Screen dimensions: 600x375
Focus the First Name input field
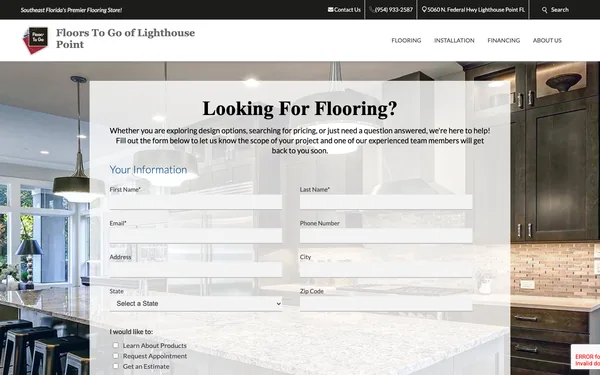coord(196,202)
